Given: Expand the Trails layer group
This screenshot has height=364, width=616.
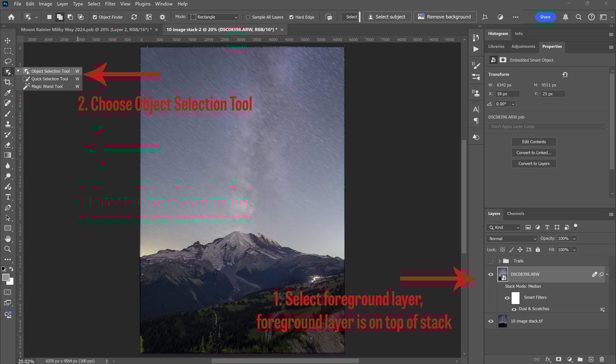Looking at the screenshot, I should pyautogui.click(x=500, y=261).
